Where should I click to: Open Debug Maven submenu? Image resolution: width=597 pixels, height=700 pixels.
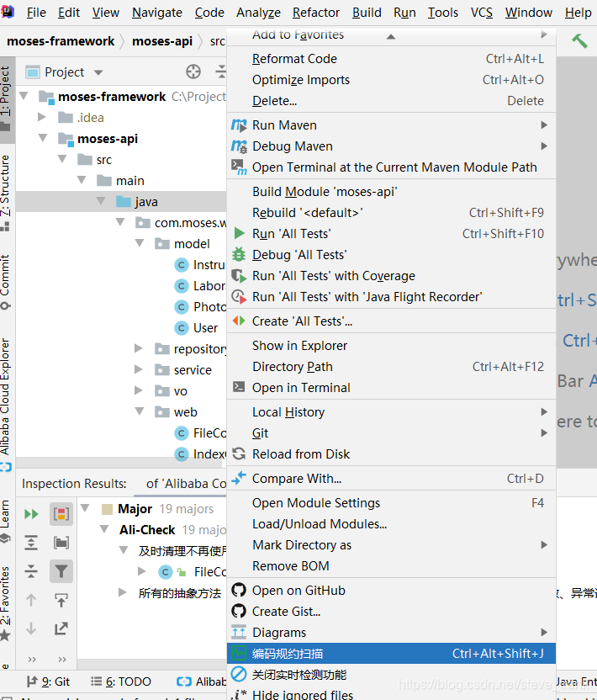[391, 146]
